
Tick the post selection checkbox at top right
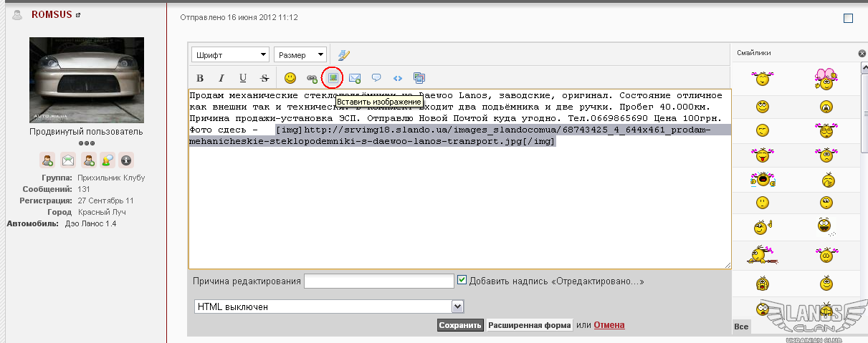(x=849, y=19)
